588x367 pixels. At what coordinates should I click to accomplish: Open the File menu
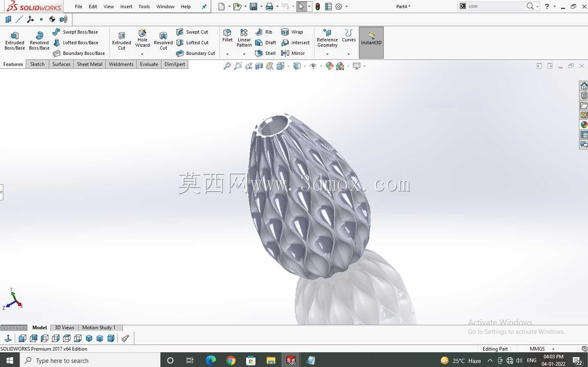79,7
